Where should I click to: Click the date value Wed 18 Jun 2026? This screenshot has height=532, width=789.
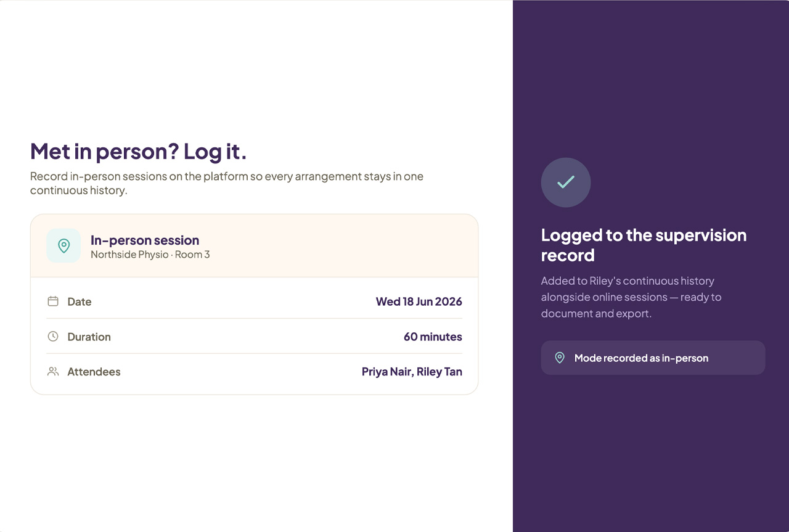click(x=419, y=301)
